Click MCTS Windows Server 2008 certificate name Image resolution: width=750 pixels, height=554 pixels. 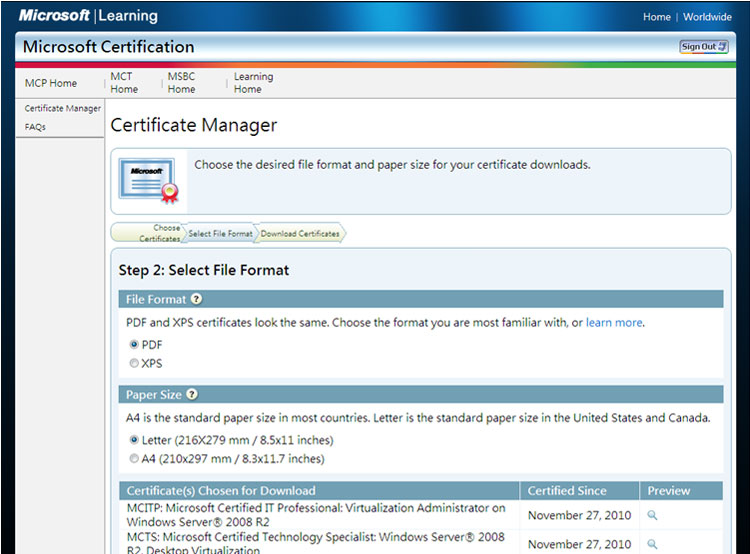pyautogui.click(x=316, y=543)
